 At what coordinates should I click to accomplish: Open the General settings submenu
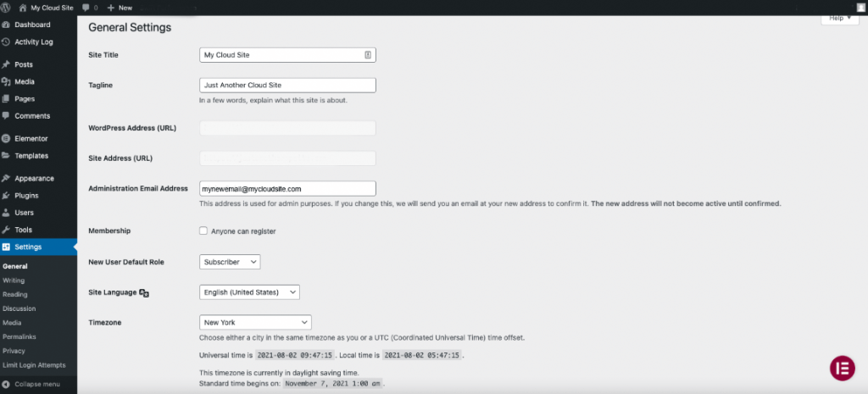click(x=15, y=266)
